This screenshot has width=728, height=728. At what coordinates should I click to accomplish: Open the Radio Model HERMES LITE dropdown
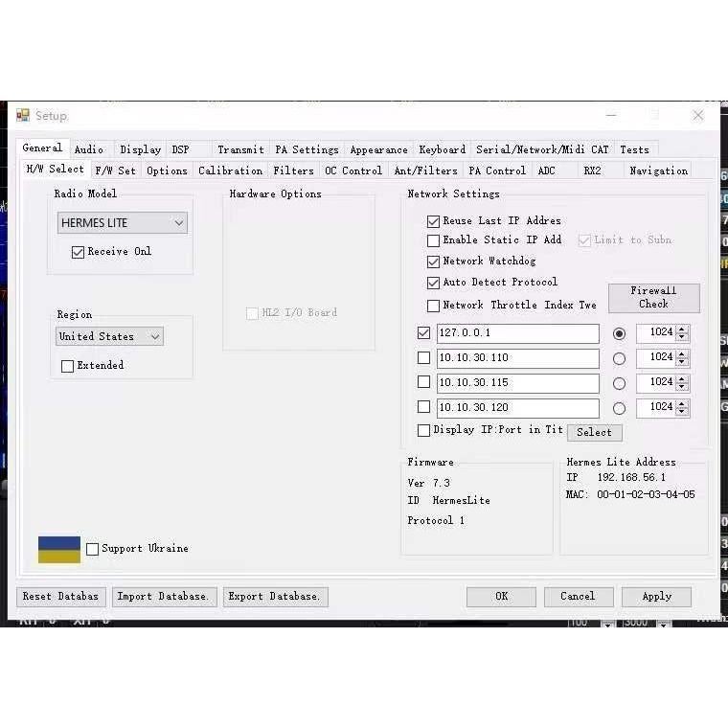[122, 223]
